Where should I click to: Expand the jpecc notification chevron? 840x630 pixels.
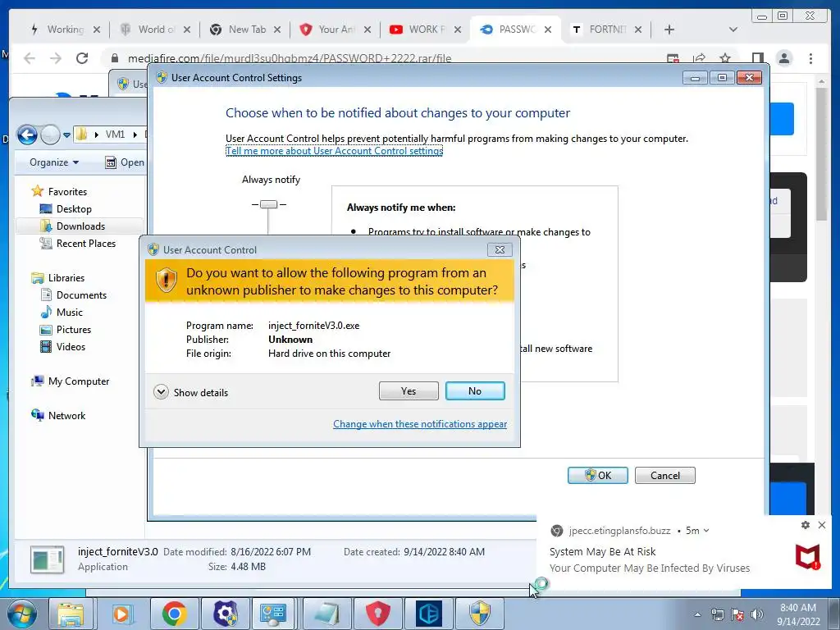point(706,531)
